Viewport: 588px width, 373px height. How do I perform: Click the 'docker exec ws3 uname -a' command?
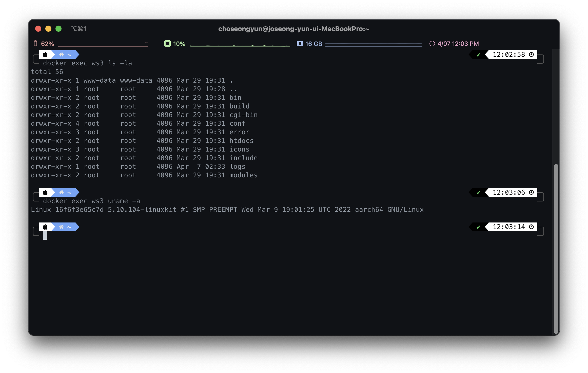pyautogui.click(x=91, y=201)
